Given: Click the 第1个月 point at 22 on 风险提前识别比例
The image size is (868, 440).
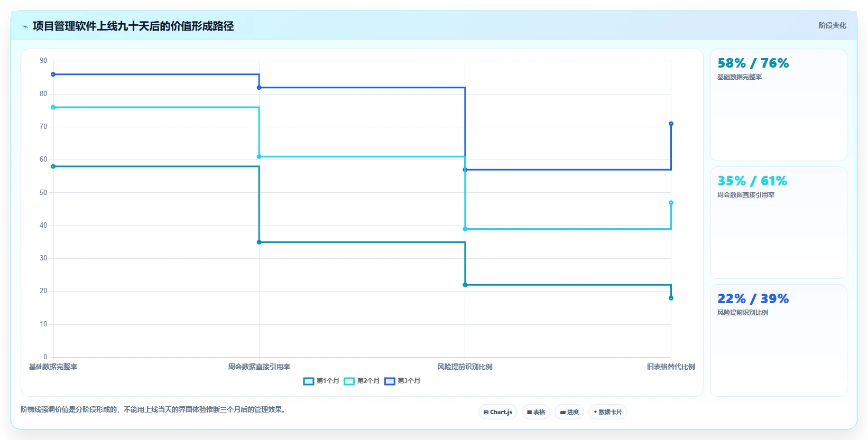Looking at the screenshot, I should (465, 285).
